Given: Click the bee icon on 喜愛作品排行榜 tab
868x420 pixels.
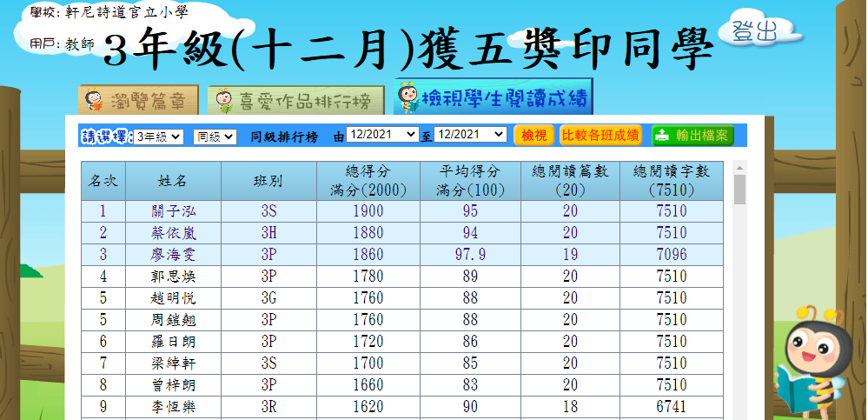Looking at the screenshot, I should point(223,101).
